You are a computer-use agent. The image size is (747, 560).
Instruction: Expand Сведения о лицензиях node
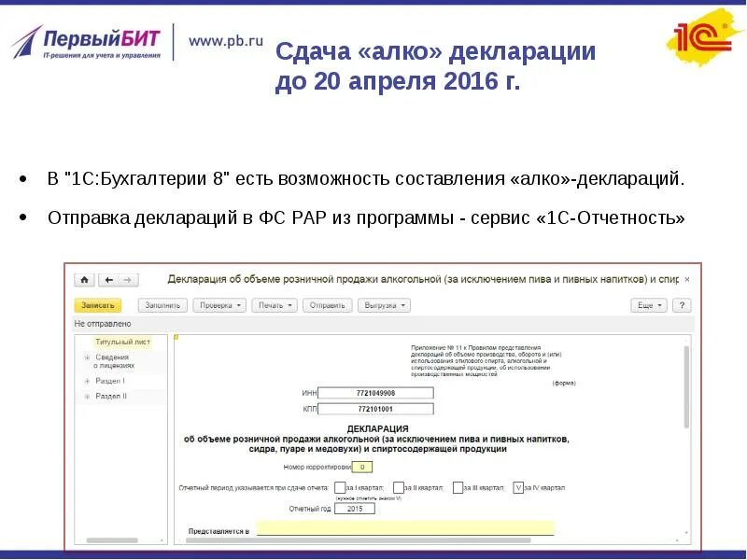coord(87,357)
